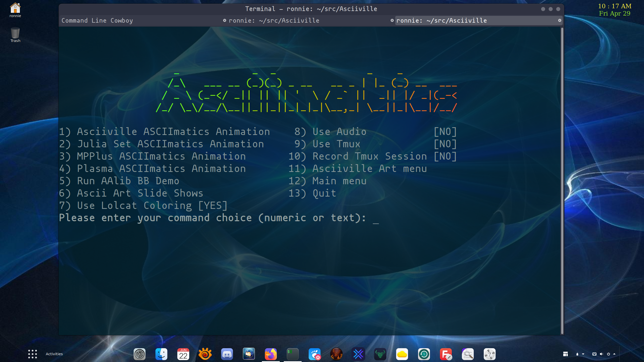644x362 pixels.
Task: Expand system menu up-arrow beside power icon
Action: point(614,354)
